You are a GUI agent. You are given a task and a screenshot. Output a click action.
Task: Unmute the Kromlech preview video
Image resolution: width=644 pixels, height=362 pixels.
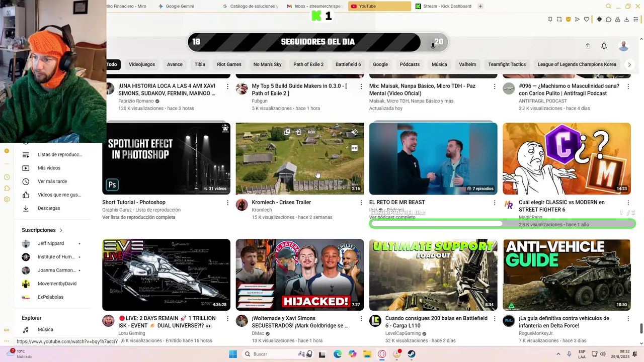[354, 132]
